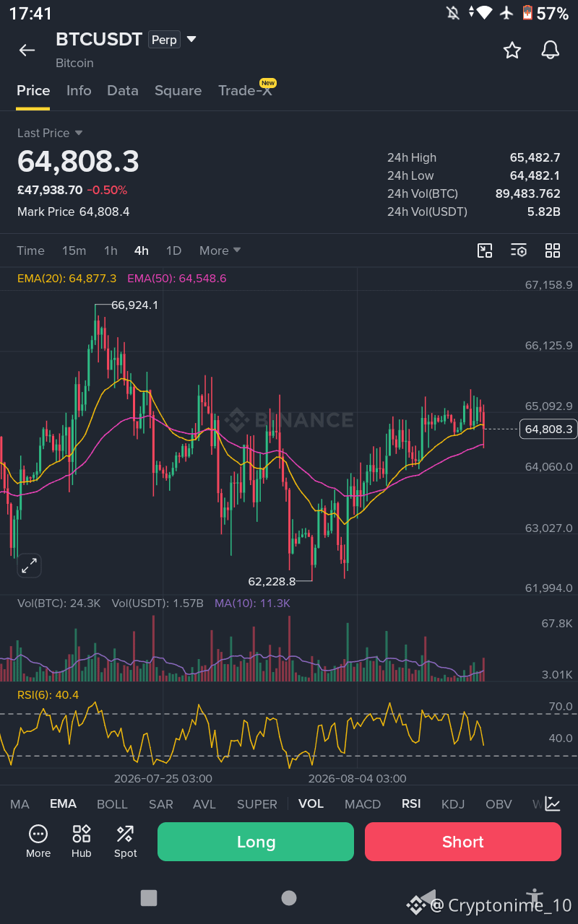
Task: Tap the red Short button
Action: coord(463,842)
